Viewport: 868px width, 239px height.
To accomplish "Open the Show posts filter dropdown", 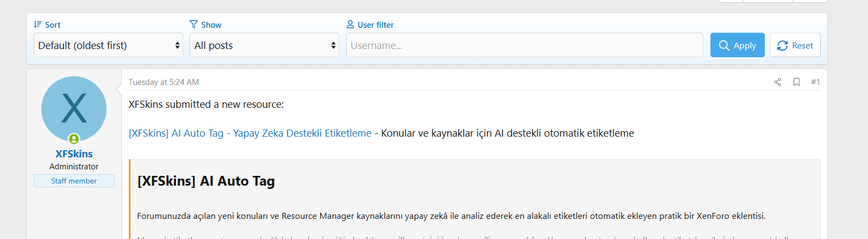I will coord(264,45).
